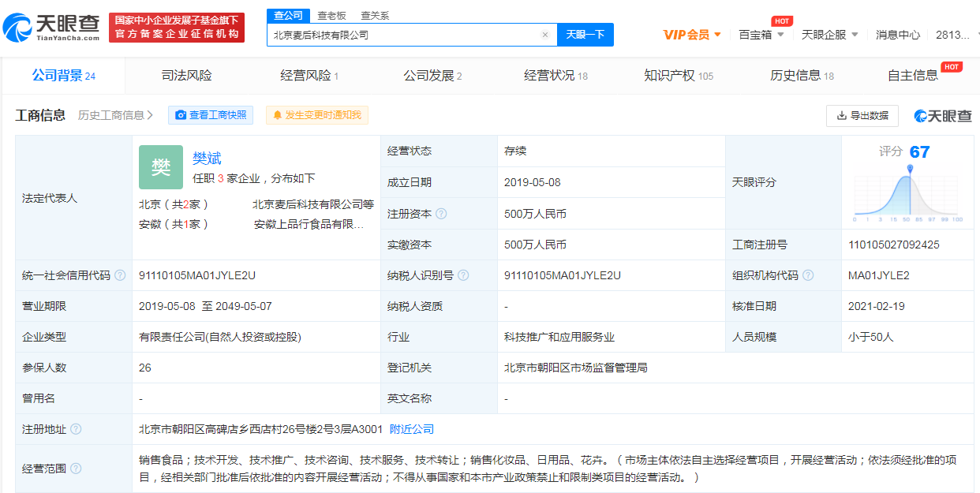
Task: Click help icon next to 纳税人识别号
Action: 463,275
